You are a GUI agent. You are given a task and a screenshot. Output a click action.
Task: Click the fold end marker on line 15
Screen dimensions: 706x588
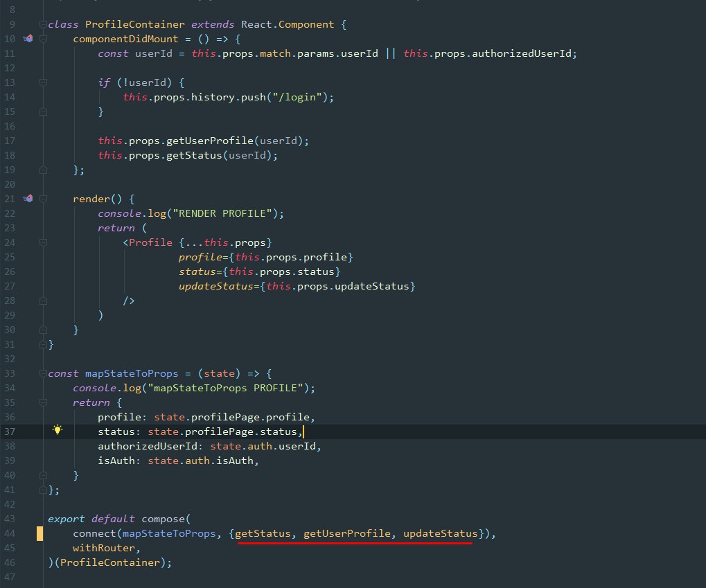43,112
